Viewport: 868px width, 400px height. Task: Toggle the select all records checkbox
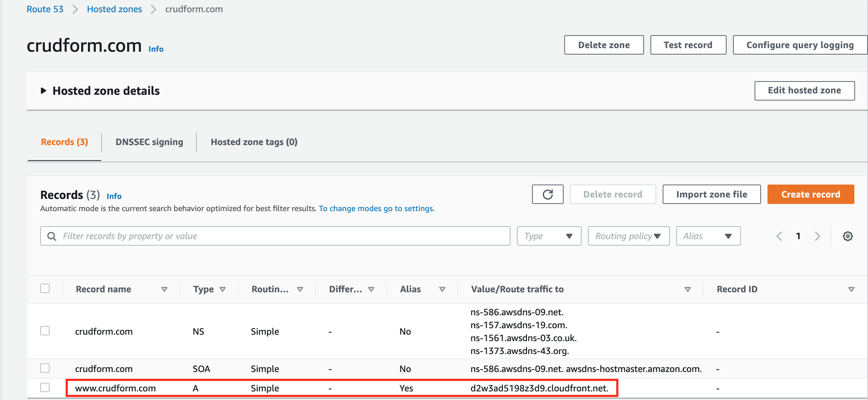click(45, 288)
